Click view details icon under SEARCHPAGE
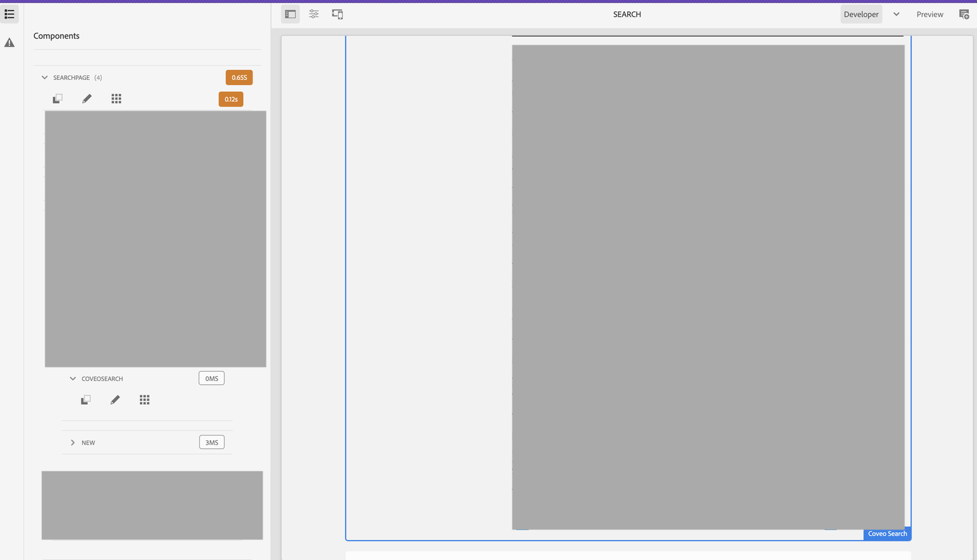 tap(57, 99)
